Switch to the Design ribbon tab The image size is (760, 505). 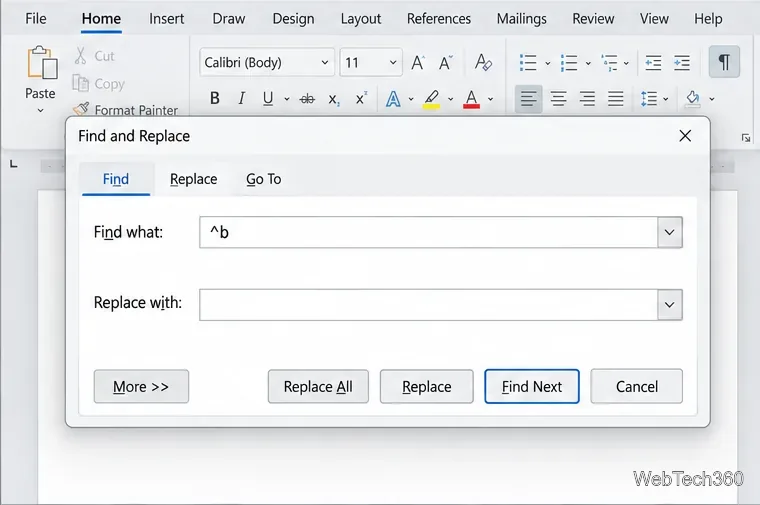293,18
